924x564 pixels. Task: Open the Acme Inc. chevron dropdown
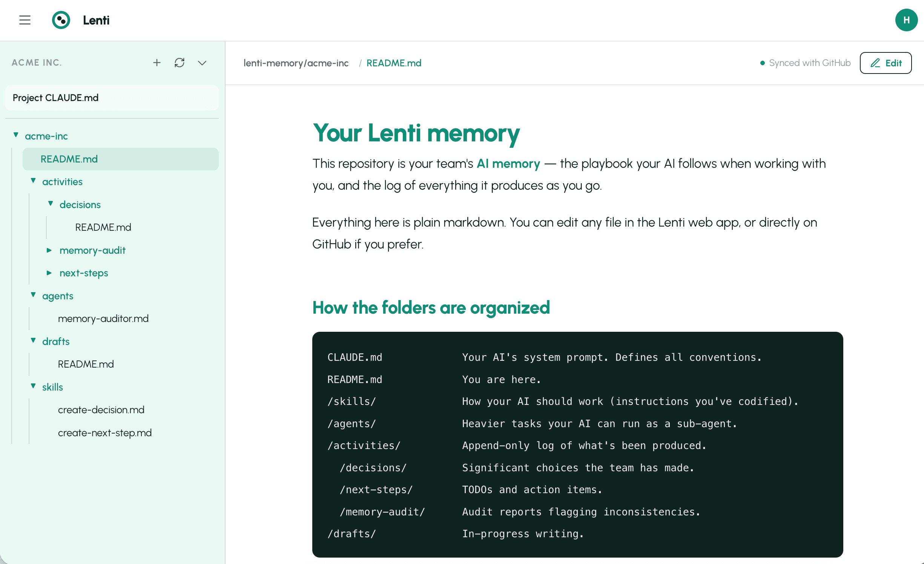point(202,63)
